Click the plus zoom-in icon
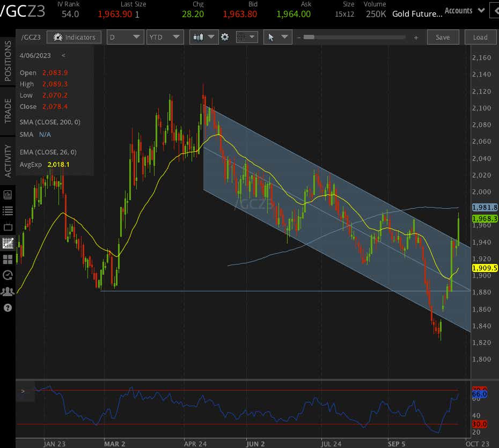499x448 pixels. click(x=416, y=38)
